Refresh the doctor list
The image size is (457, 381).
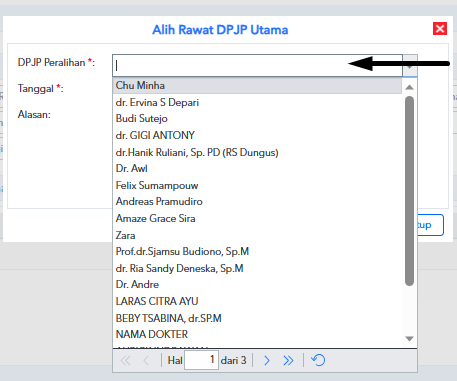(x=318, y=360)
